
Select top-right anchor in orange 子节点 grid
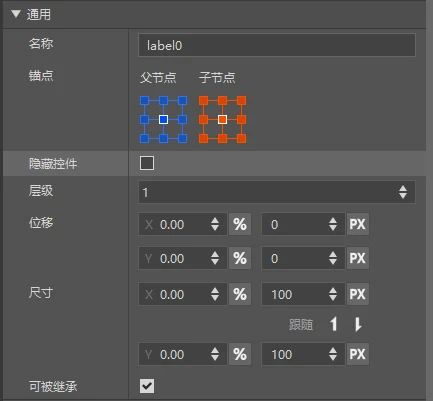coord(241,101)
